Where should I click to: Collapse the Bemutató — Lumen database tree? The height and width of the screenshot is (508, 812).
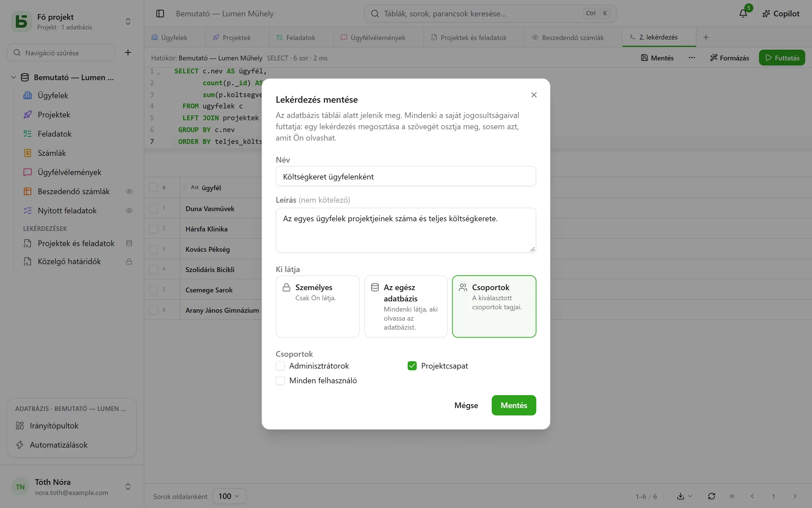point(14,77)
